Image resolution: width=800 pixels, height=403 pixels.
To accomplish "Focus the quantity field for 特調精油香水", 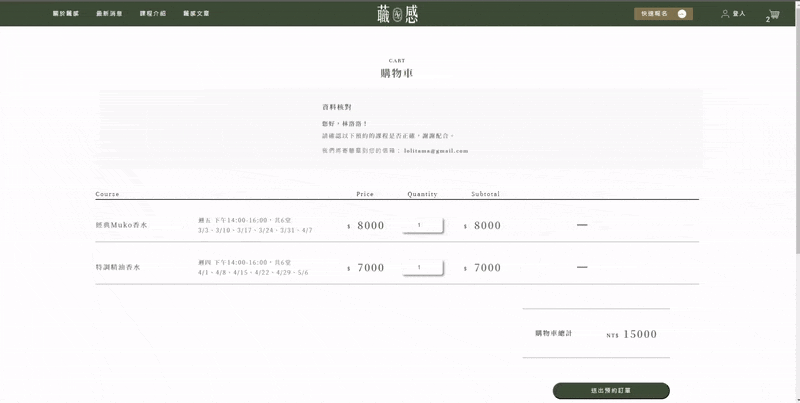I will click(422, 267).
